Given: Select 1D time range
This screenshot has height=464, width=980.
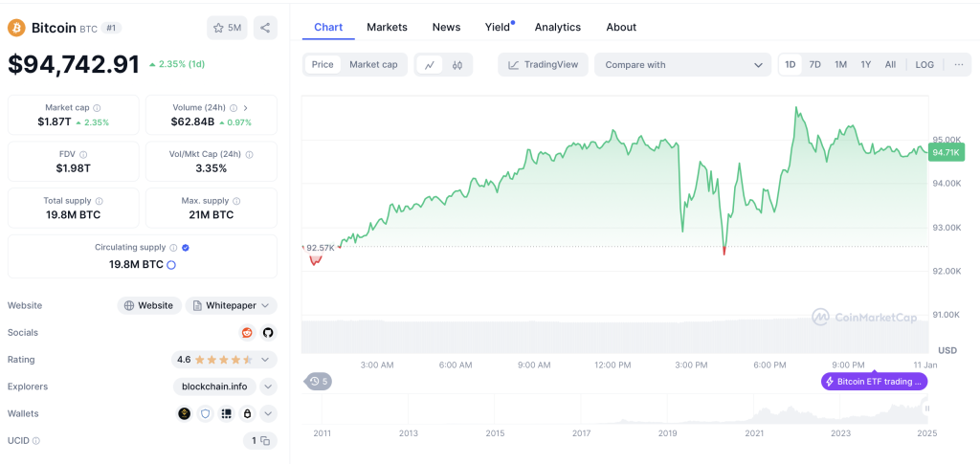Looking at the screenshot, I should [791, 65].
